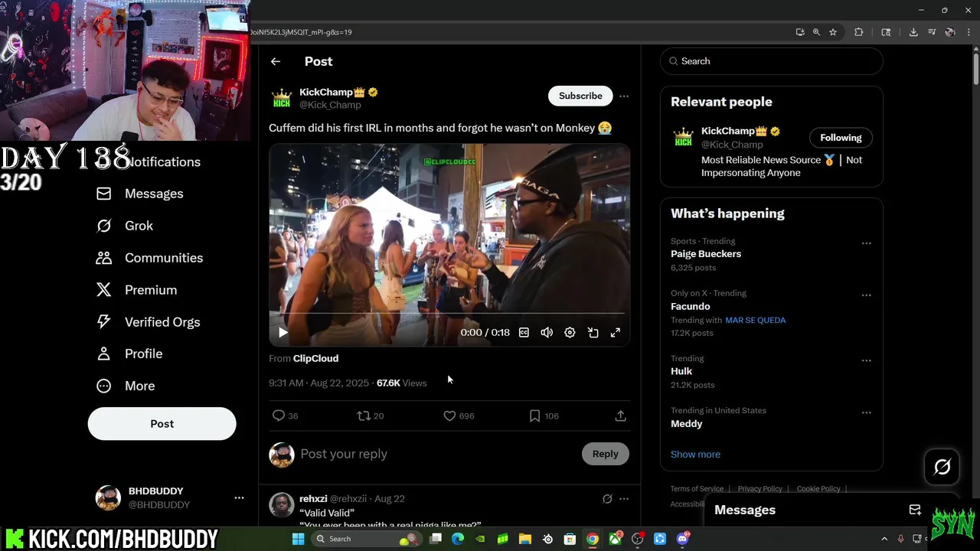Image resolution: width=980 pixels, height=551 pixels.
Task: Open Discord from taskbar
Action: (x=683, y=539)
